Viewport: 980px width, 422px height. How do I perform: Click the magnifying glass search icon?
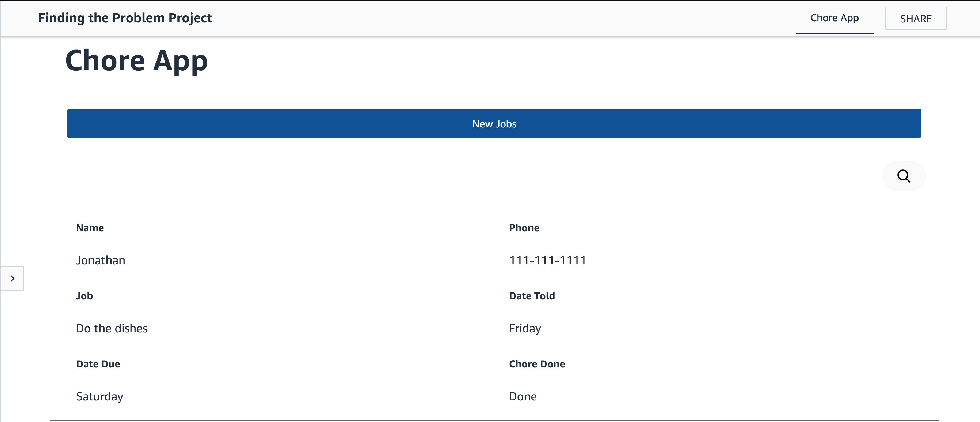tap(904, 176)
